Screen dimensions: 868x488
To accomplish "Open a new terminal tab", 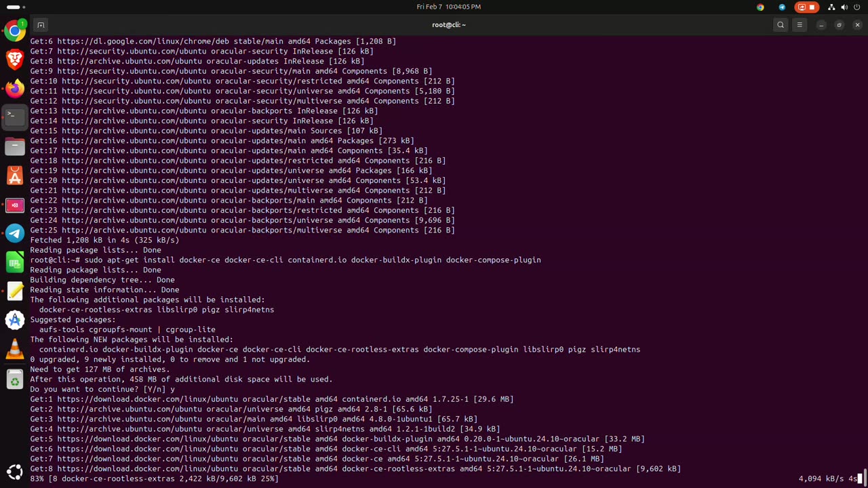I will [x=41, y=25].
